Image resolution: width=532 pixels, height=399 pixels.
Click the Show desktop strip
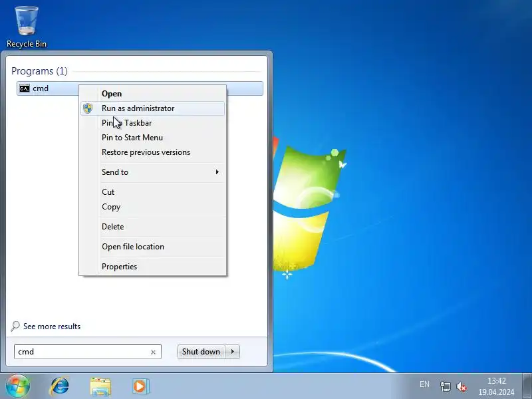tap(527, 386)
